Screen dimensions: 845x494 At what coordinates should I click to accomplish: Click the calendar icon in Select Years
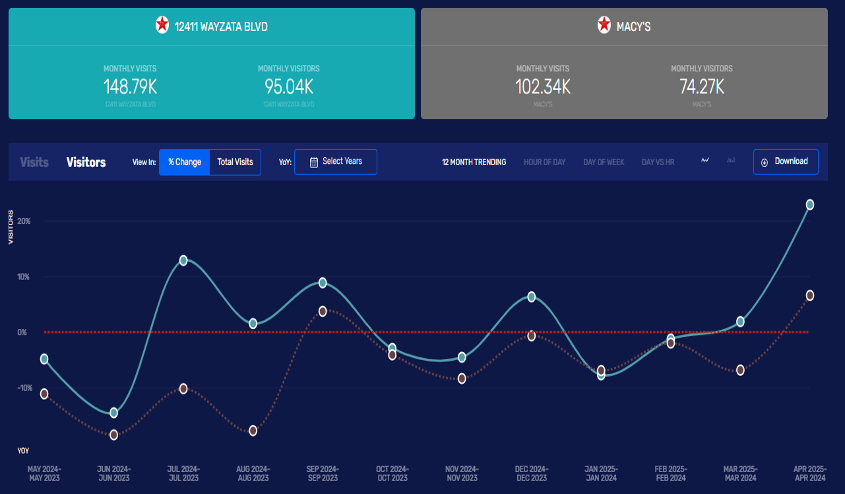tap(314, 162)
